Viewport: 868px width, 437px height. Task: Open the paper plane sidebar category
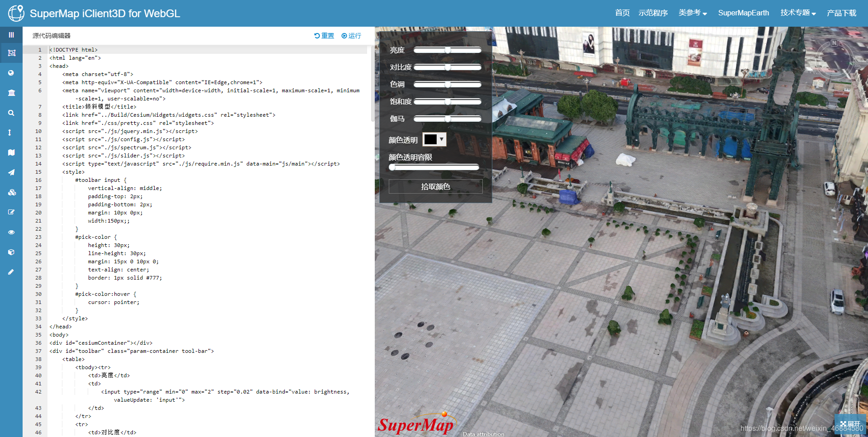point(11,172)
